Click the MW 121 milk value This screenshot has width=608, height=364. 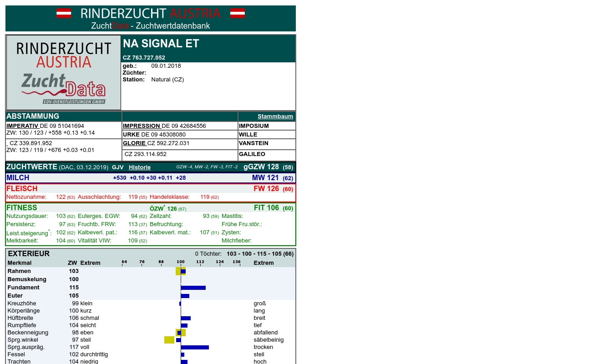click(x=265, y=178)
